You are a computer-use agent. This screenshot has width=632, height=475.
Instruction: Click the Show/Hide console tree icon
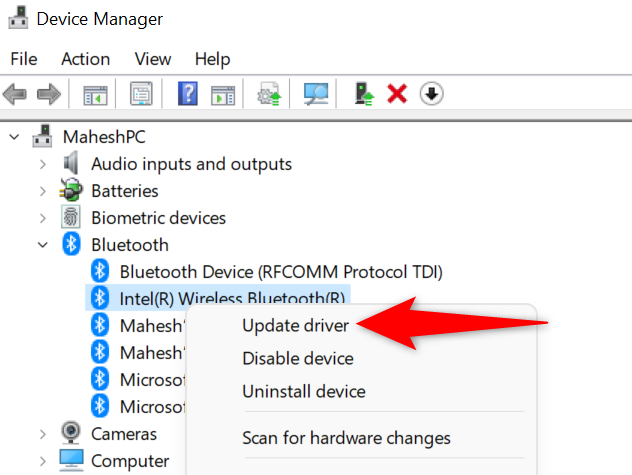pos(95,94)
